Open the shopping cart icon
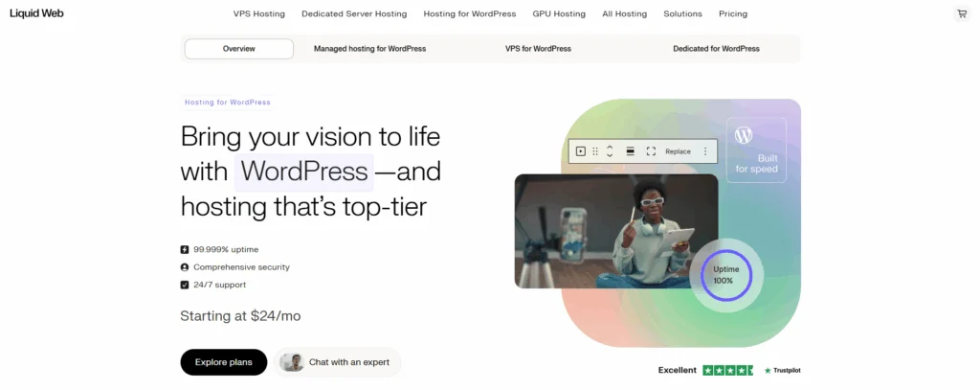 click(961, 13)
